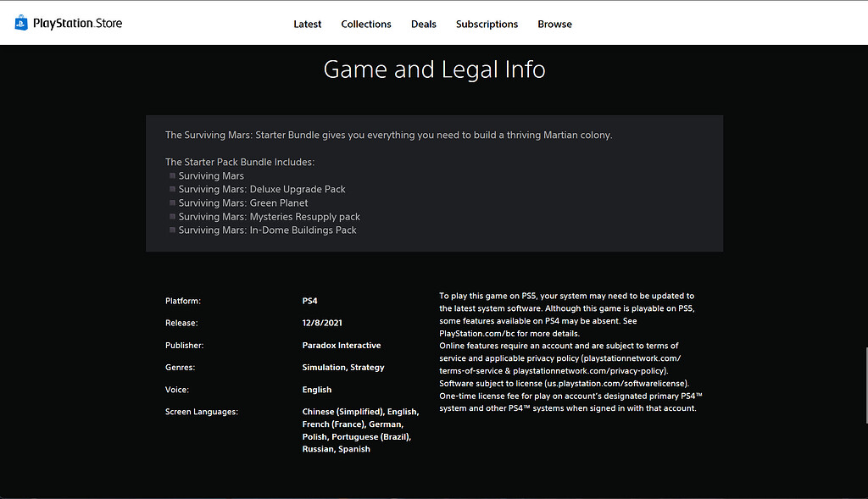This screenshot has width=868, height=499.
Task: Click the PlayStation Store wordmark logo
Action: tap(78, 23)
